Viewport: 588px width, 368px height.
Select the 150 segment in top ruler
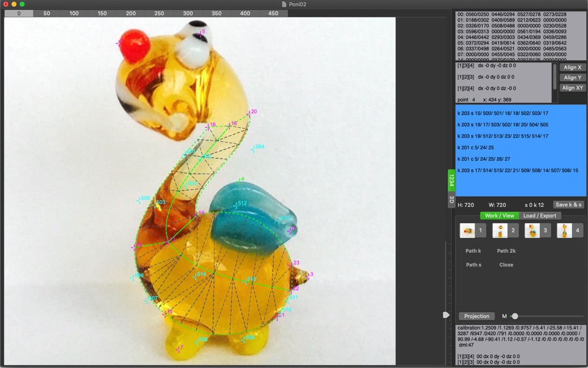click(102, 13)
